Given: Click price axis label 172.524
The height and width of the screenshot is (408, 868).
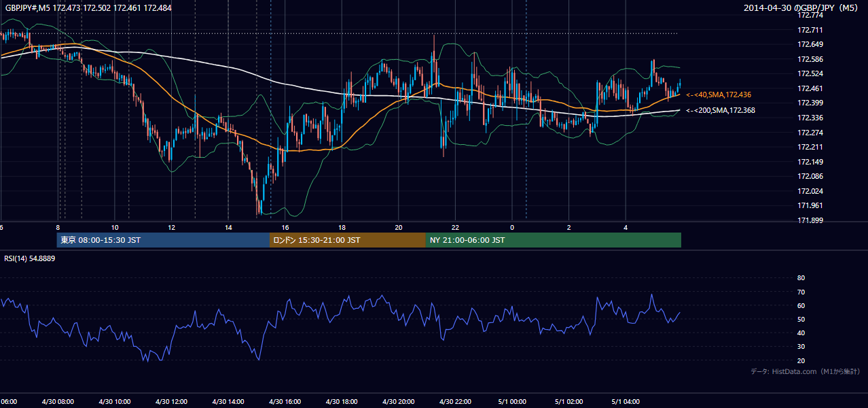Looking at the screenshot, I should tap(810, 73).
